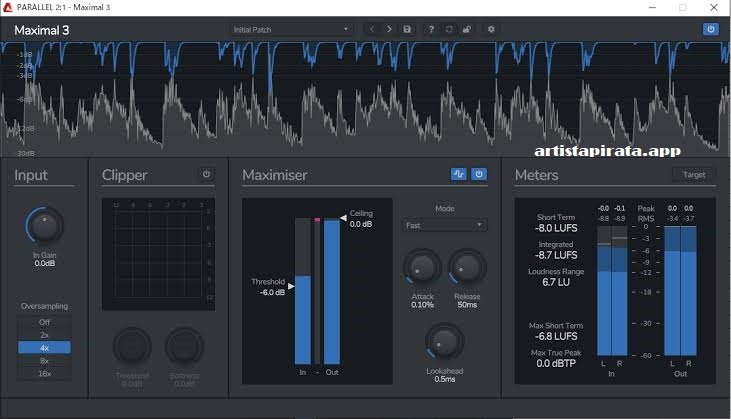Select 8x oversampling option
This screenshot has height=419, width=731.
(x=44, y=361)
